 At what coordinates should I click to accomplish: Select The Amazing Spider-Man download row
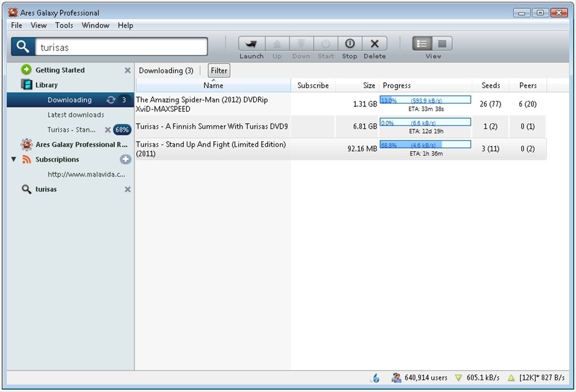click(341, 104)
